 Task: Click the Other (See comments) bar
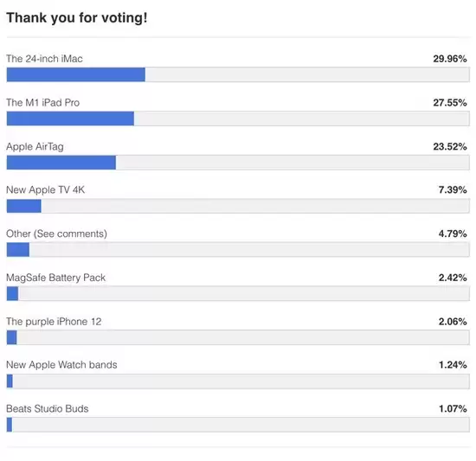tap(238, 250)
